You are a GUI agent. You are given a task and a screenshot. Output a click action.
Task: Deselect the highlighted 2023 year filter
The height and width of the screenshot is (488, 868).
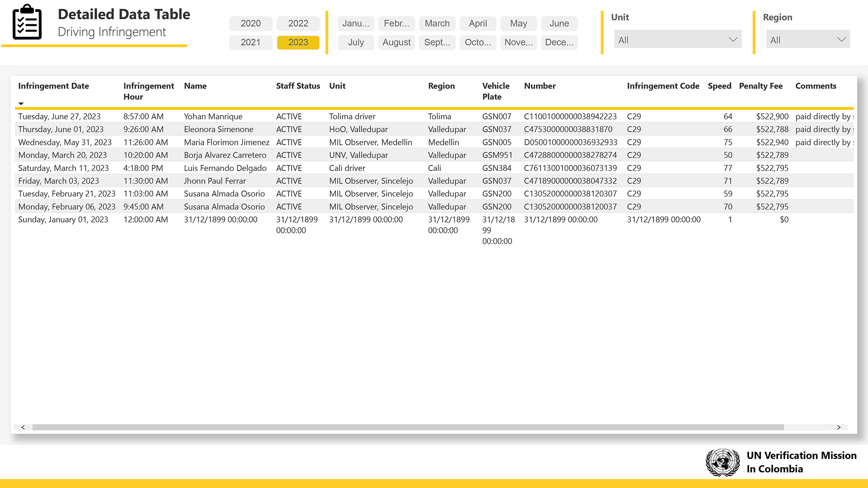pyautogui.click(x=298, y=43)
